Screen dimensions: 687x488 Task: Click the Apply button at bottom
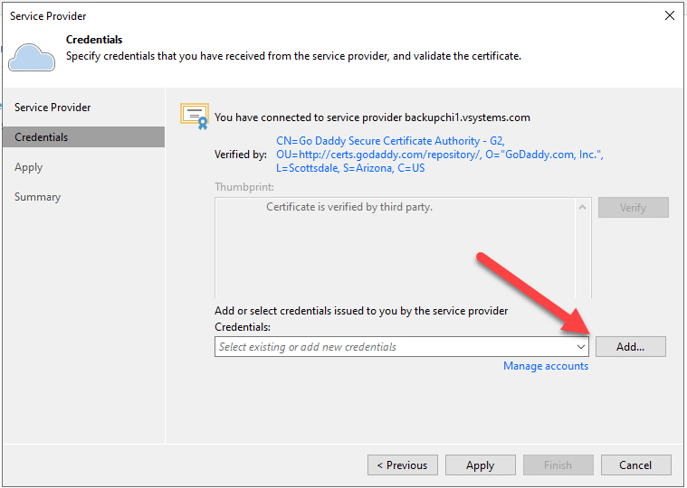[480, 465]
